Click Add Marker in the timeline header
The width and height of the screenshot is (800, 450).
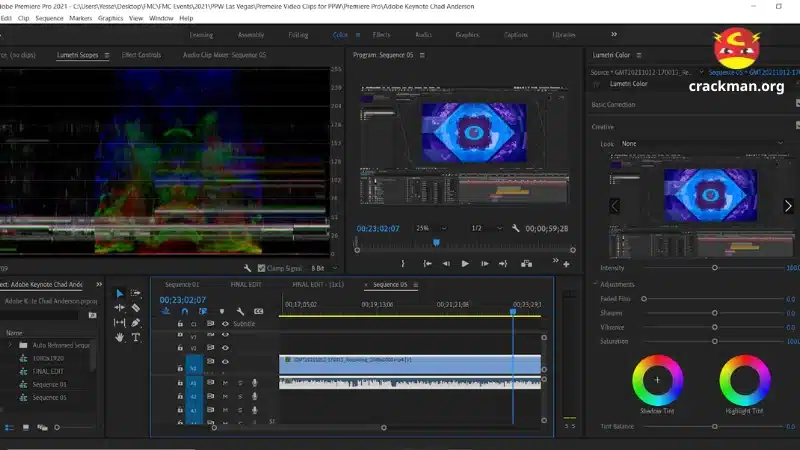pos(221,311)
